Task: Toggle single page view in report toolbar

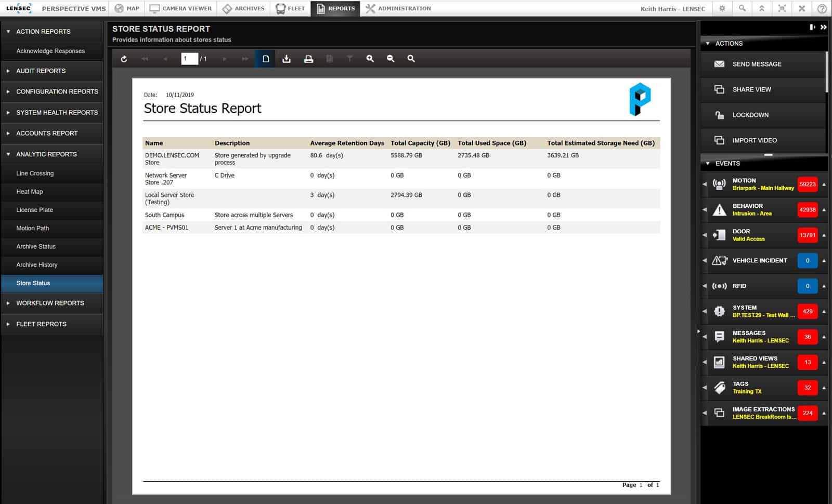Action: tap(266, 59)
